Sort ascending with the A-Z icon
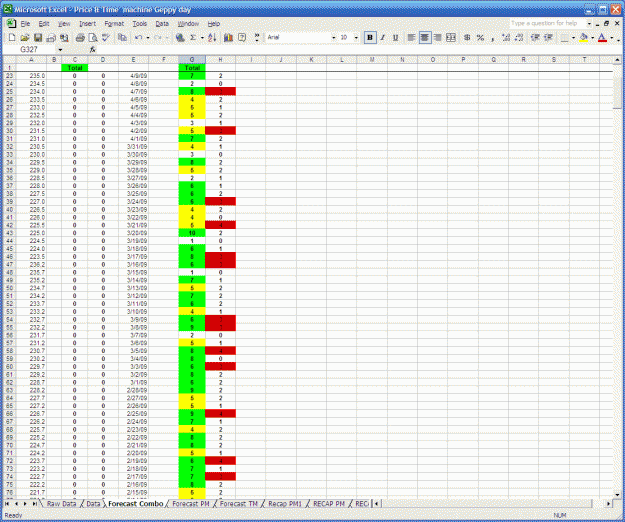 [212, 37]
